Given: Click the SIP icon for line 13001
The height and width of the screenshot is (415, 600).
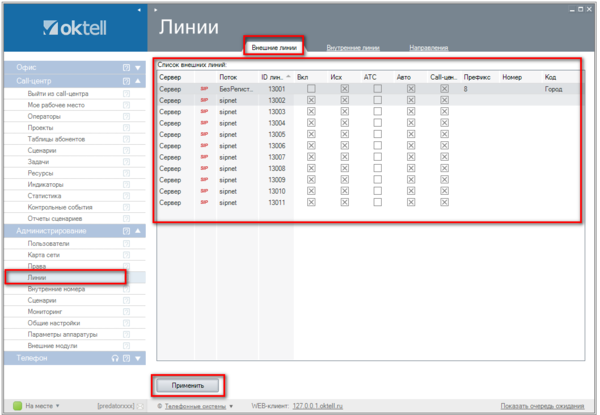Looking at the screenshot, I should [206, 89].
